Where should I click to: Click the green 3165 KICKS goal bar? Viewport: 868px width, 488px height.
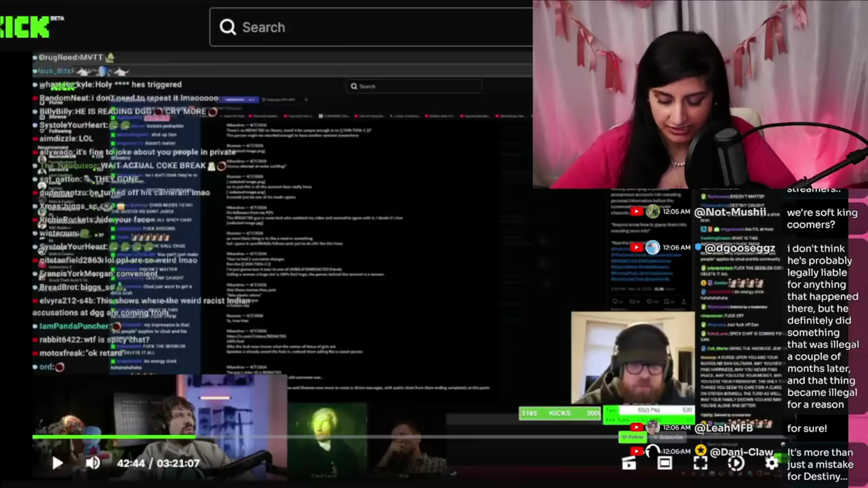tap(560, 413)
